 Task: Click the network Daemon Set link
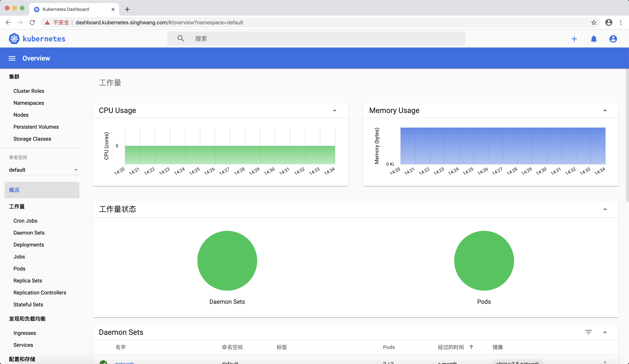coord(124,362)
